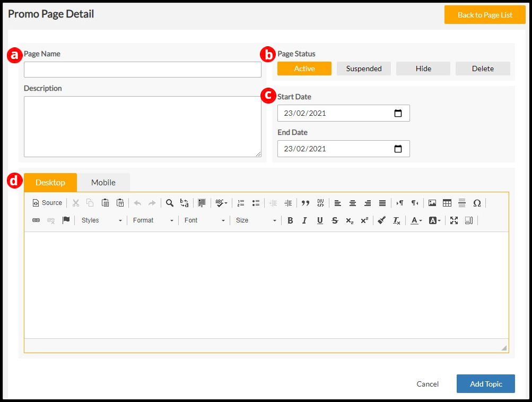The image size is (532, 402).
Task: Open the special character Omega icon
Action: (477, 203)
